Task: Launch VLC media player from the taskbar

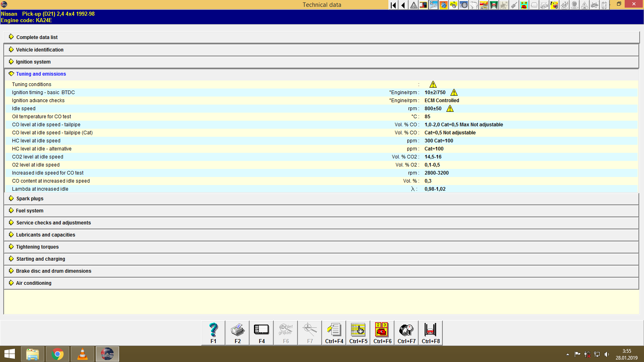Action: point(82,354)
